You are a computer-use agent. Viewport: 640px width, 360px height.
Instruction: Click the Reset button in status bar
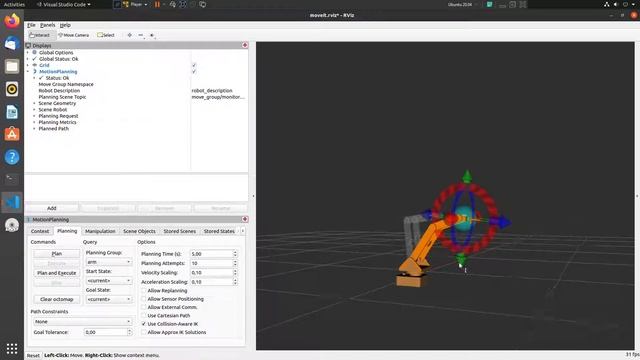click(33, 356)
